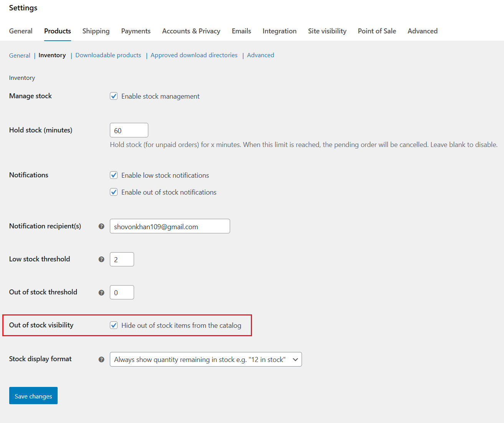
Task: Select the Low stock threshold value field
Action: click(122, 259)
